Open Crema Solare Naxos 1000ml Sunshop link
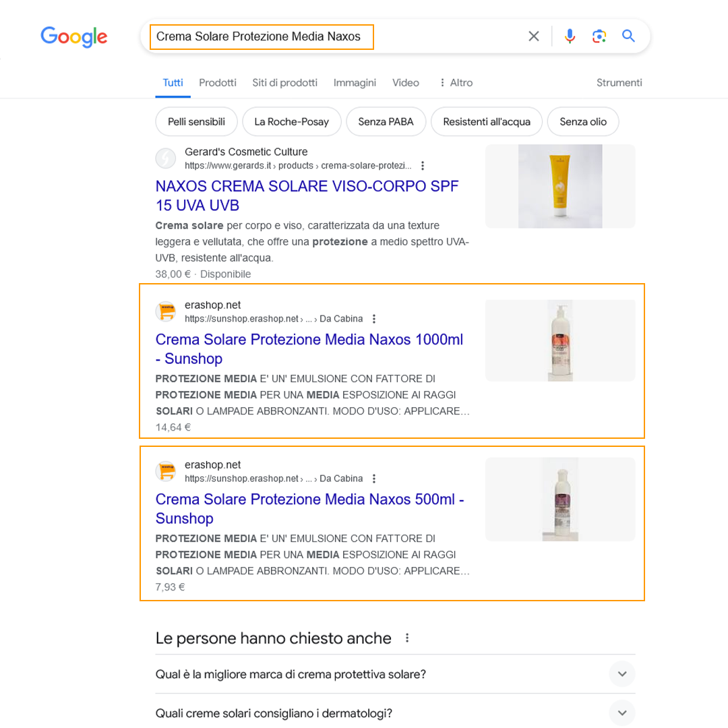The width and height of the screenshot is (728, 728). pyautogui.click(x=309, y=348)
